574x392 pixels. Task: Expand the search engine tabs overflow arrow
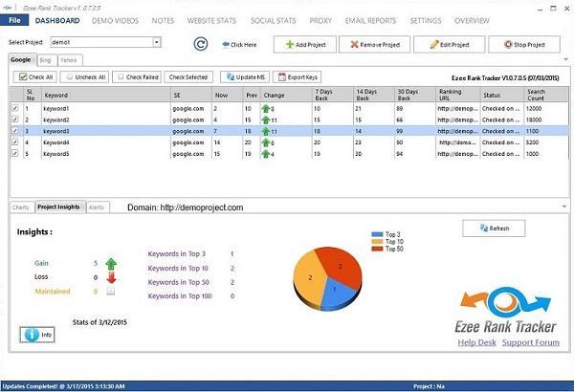tap(566, 59)
